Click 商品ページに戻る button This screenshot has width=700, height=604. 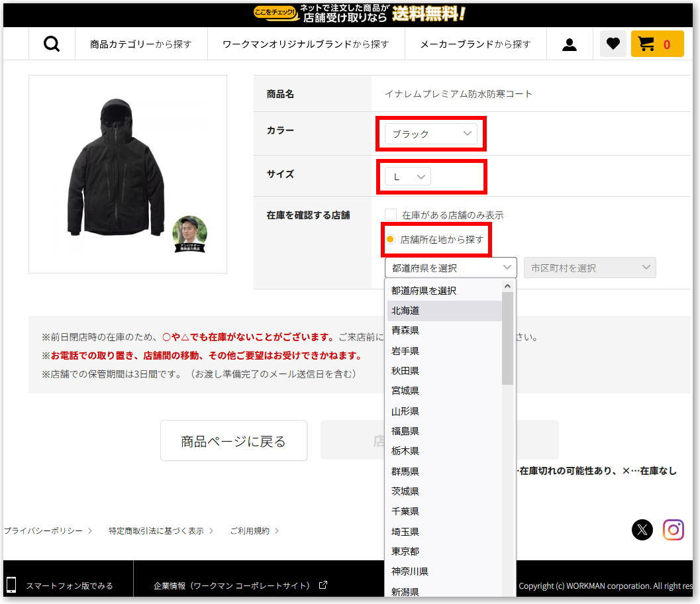[x=234, y=440]
